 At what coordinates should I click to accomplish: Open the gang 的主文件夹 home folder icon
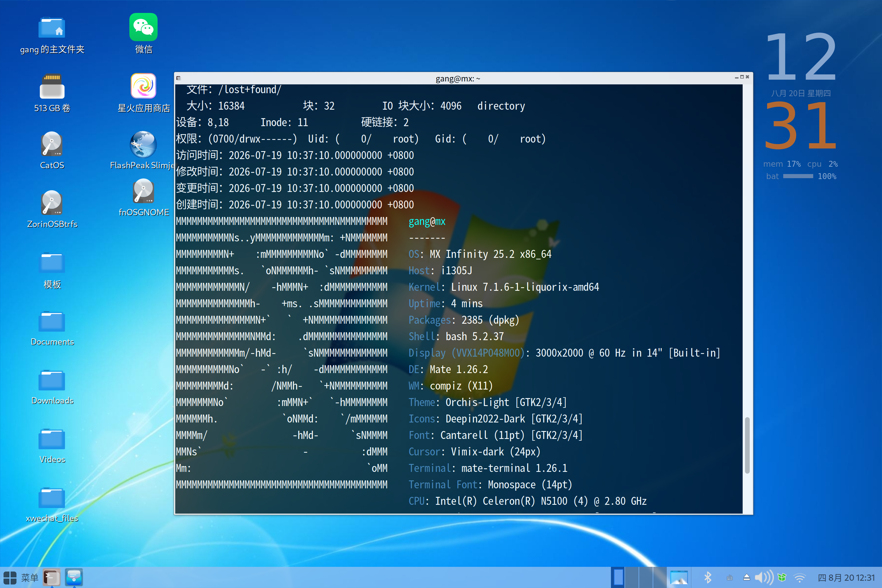[x=52, y=27]
